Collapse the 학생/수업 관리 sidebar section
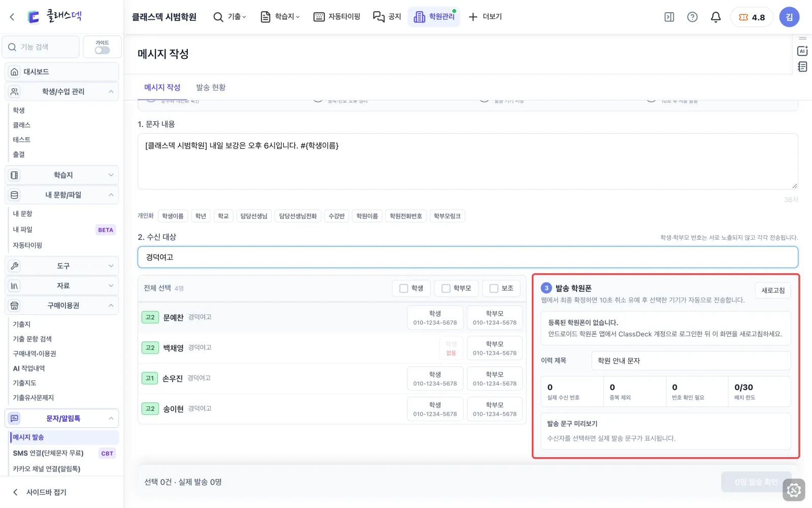 coord(111,91)
